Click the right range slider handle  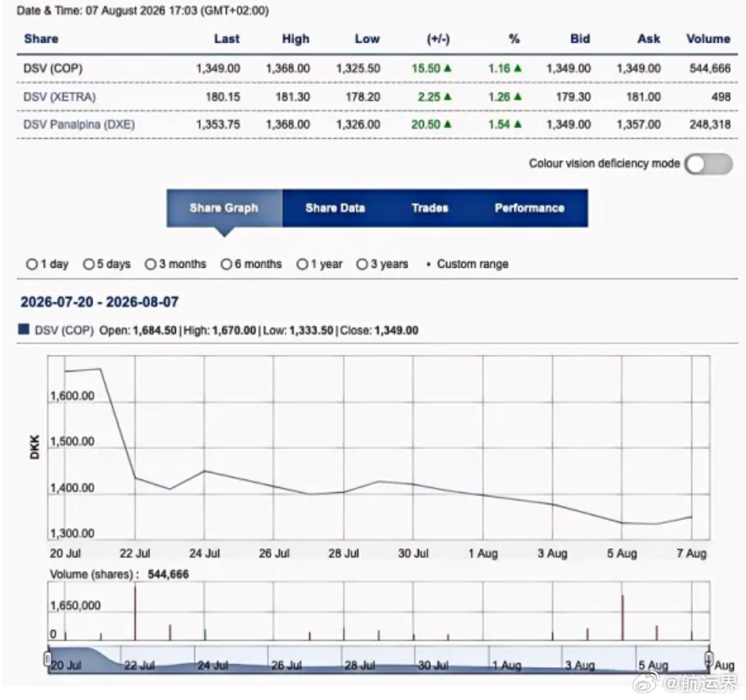click(709, 659)
